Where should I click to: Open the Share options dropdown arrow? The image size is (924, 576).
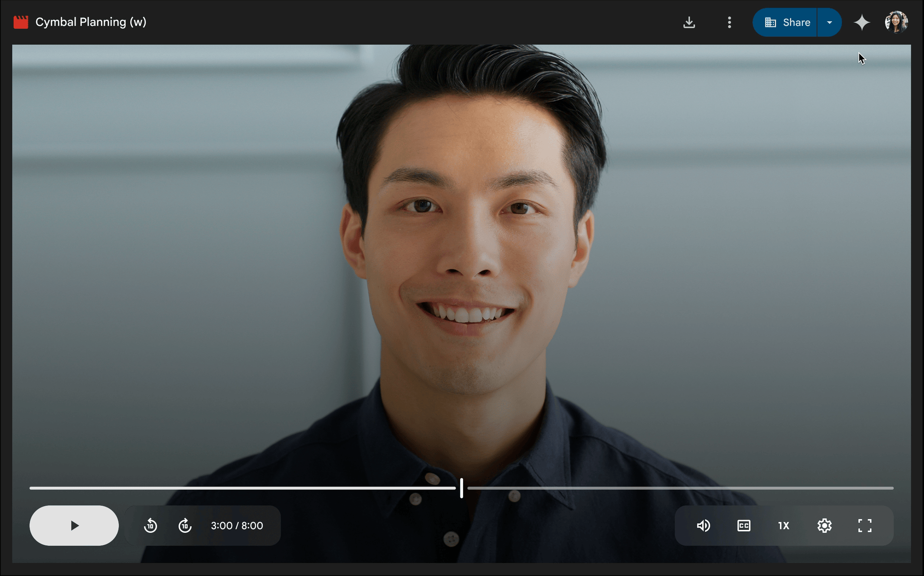[829, 22]
